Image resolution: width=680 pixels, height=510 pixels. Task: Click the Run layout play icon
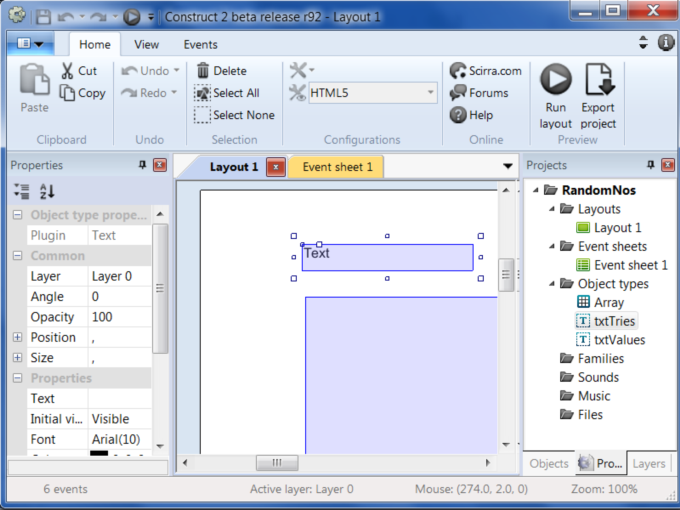pos(556,80)
